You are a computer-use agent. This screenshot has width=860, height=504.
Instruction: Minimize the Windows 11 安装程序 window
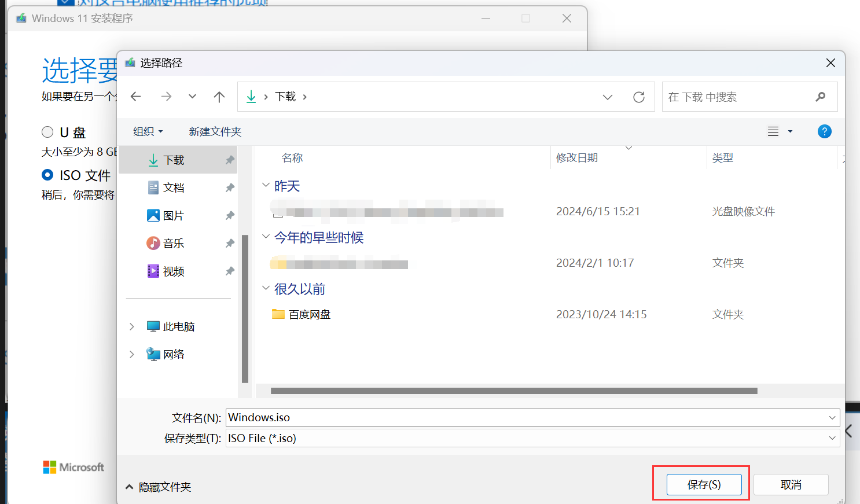point(486,19)
